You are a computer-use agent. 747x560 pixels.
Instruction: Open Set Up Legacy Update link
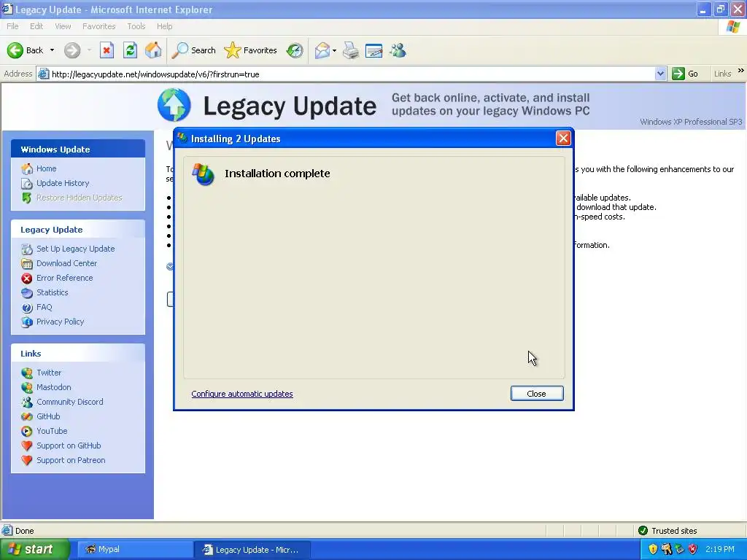point(76,249)
